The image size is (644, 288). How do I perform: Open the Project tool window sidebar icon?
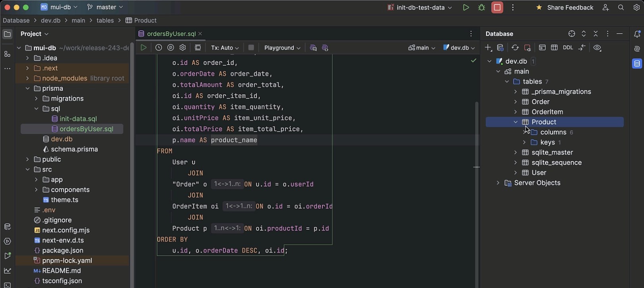point(7,34)
